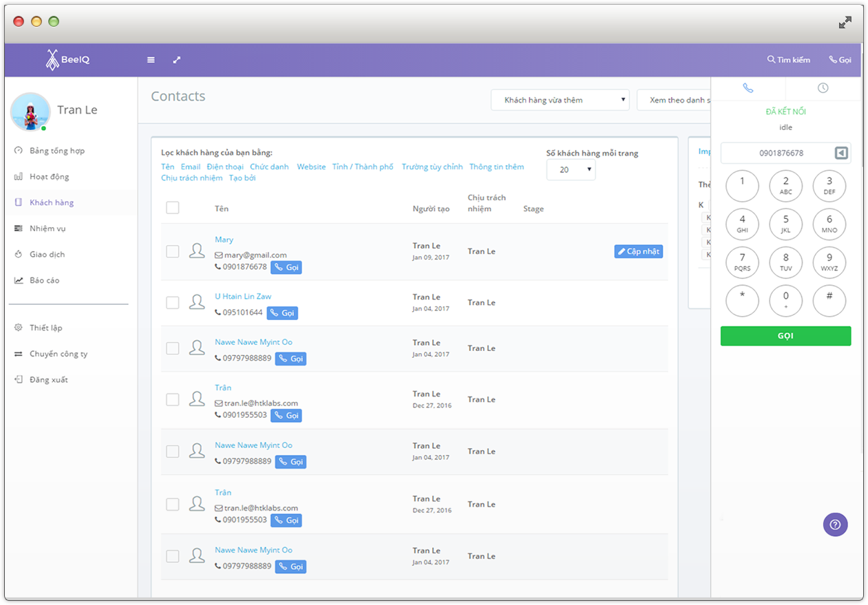Screen dimensions: 868x605
Task: Click the purple help question mark icon
Action: 835,524
